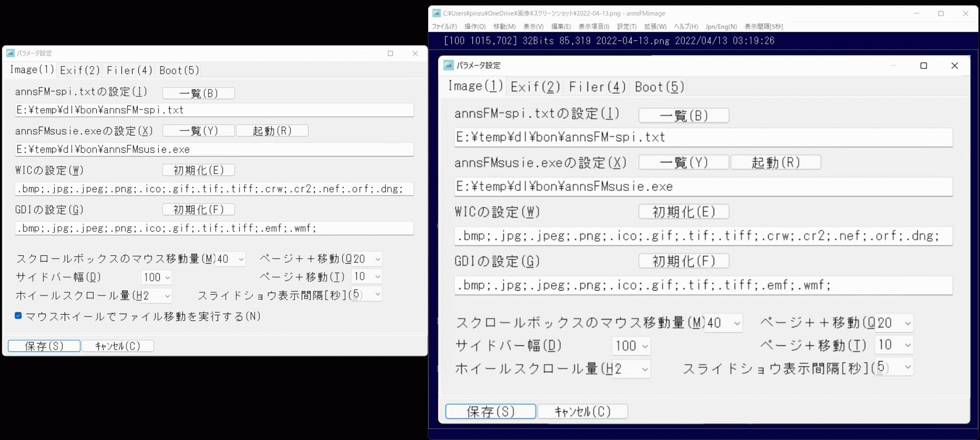Switch to Exif(2) tab in larger dialog
The image size is (980, 440).
(535, 87)
